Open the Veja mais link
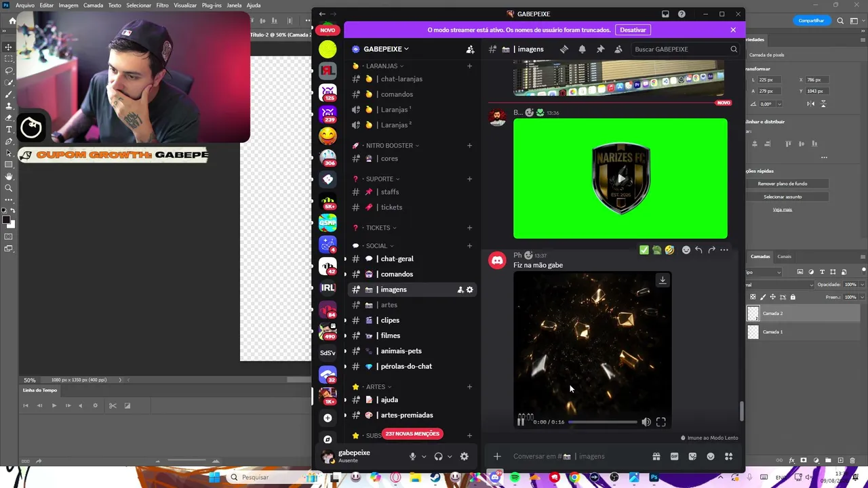This screenshot has width=868, height=488. click(783, 209)
